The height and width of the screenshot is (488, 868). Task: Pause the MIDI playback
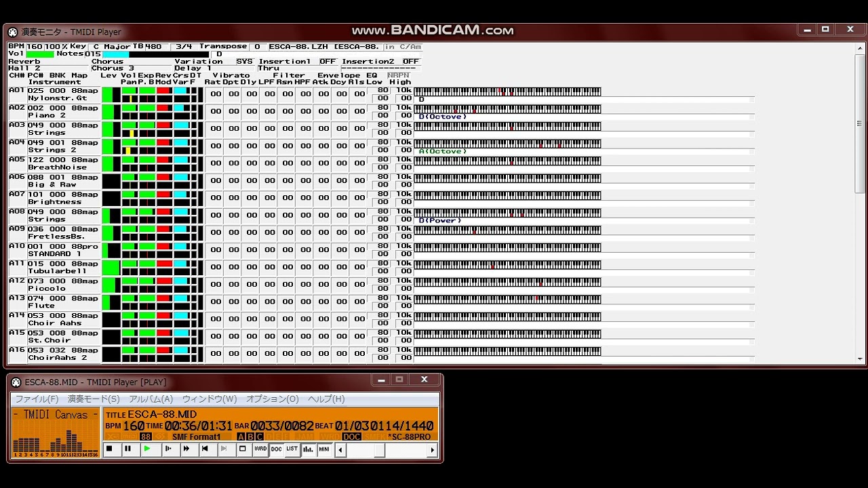pos(127,449)
